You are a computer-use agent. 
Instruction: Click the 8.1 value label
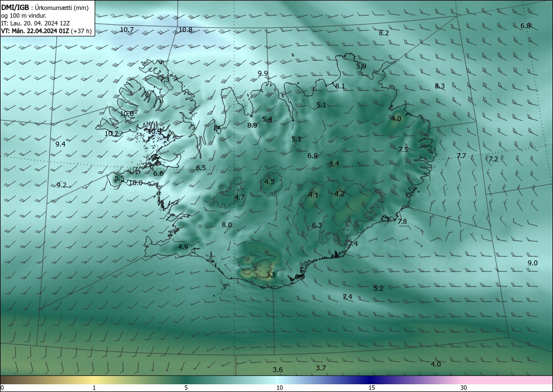click(x=340, y=86)
